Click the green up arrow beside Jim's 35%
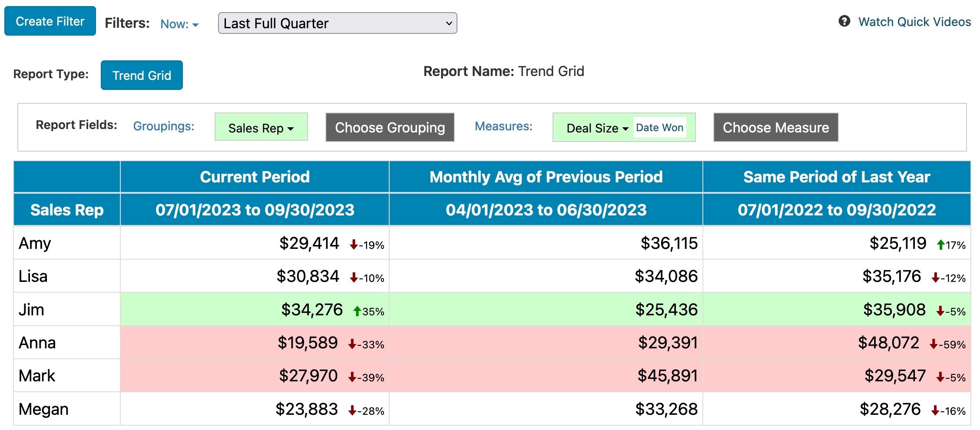The width and height of the screenshot is (980, 430). click(x=357, y=311)
